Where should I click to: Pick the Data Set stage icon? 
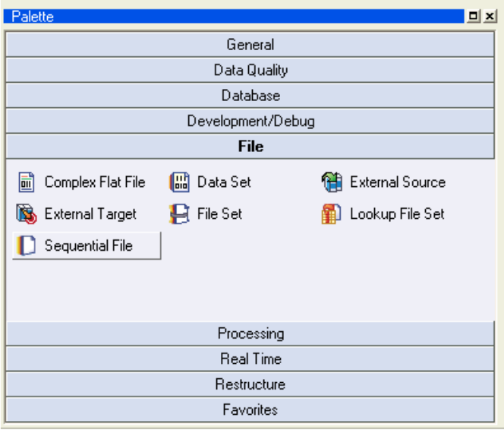point(179,182)
